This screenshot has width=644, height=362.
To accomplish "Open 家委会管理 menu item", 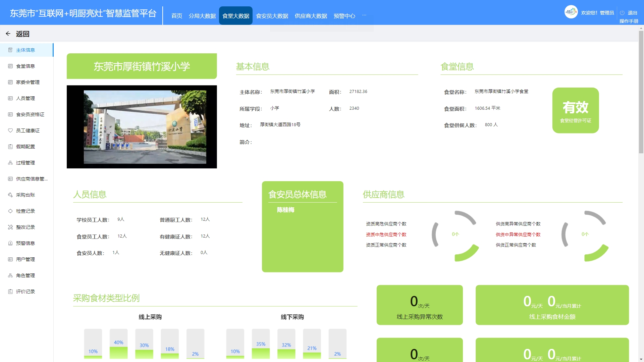I will (26, 82).
